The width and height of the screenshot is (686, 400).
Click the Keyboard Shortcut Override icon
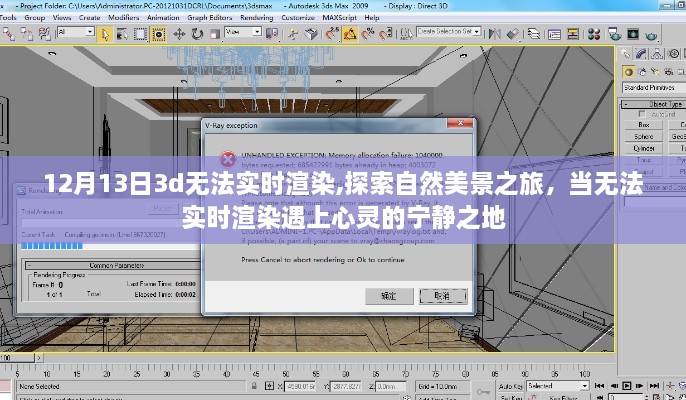tap(311, 34)
